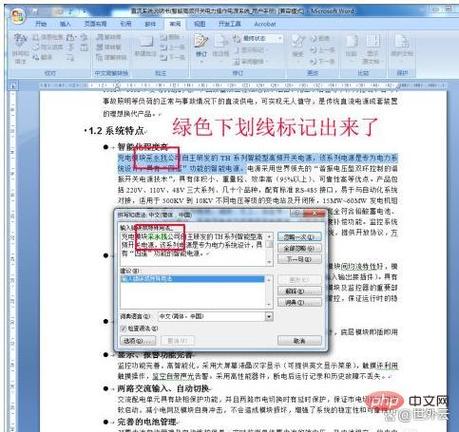
Task: Click the greyed 撤消 Undo button in dialog
Action: 177,341
